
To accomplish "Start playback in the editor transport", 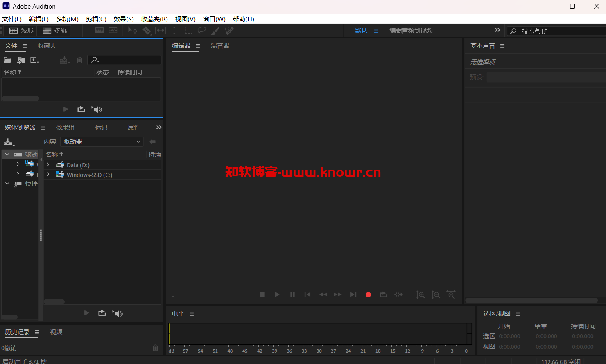I will click(x=277, y=294).
